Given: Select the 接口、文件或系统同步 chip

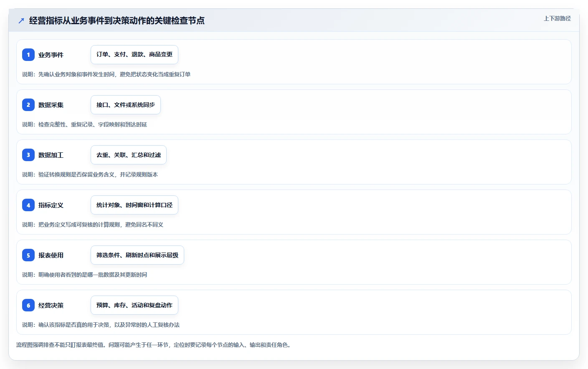Looking at the screenshot, I should (126, 105).
